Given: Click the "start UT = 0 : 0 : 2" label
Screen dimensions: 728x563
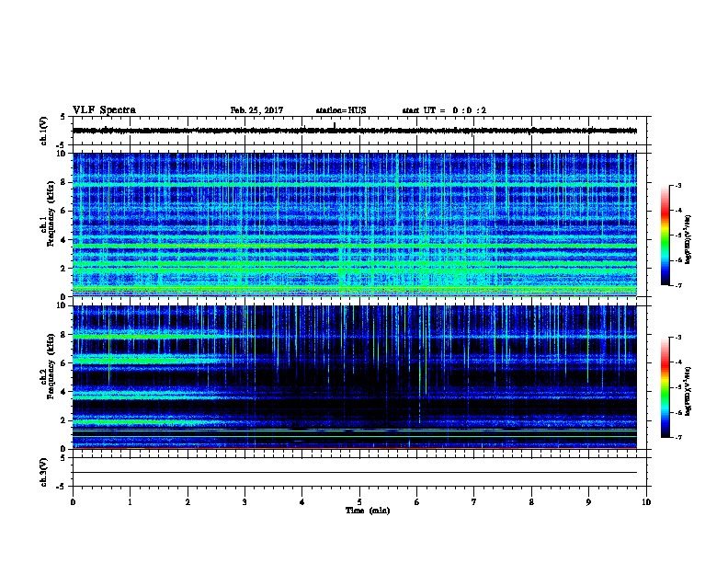Looking at the screenshot, I should (x=444, y=110).
